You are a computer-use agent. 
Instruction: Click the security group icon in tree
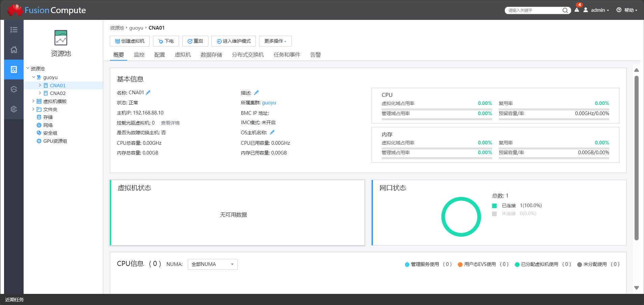point(39,133)
